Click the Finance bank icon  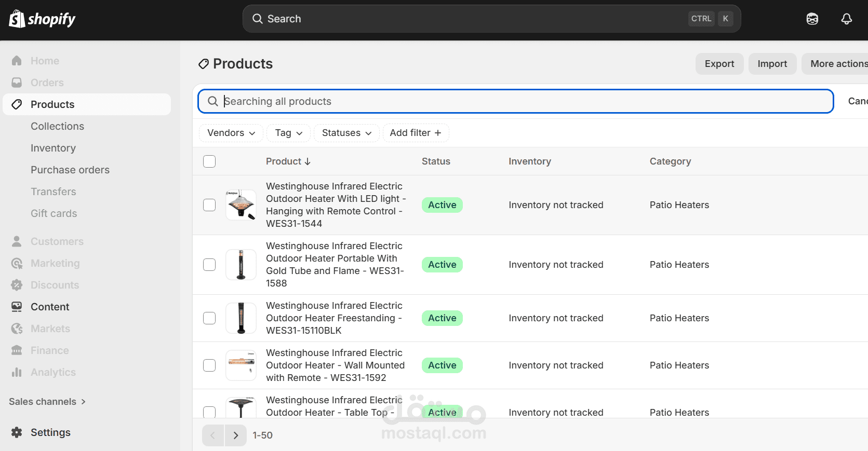[17, 350]
